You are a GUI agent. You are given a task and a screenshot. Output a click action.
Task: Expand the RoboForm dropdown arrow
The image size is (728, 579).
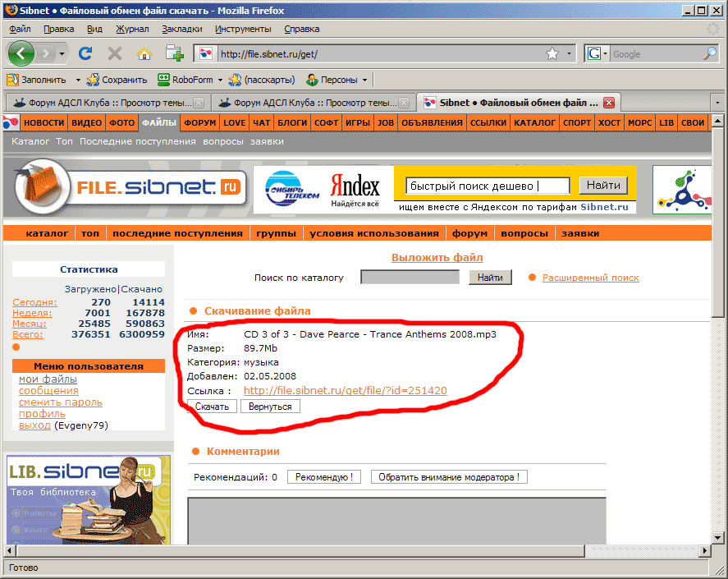point(220,80)
